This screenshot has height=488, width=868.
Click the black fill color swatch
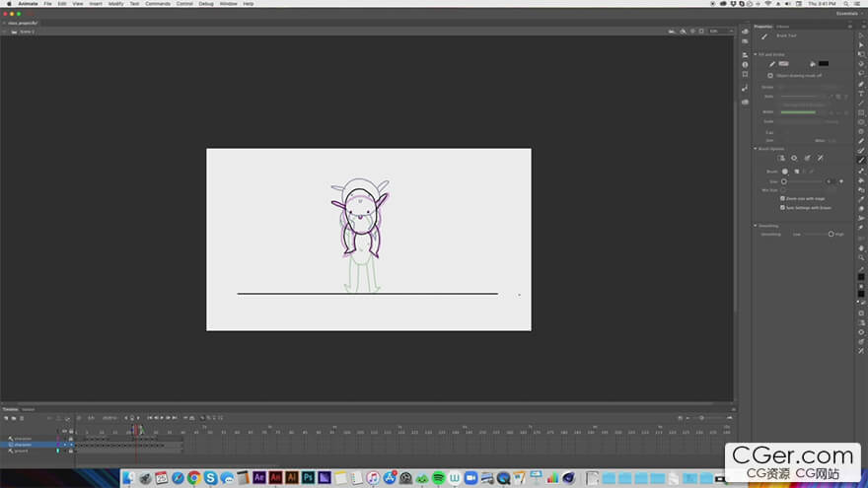[824, 63]
